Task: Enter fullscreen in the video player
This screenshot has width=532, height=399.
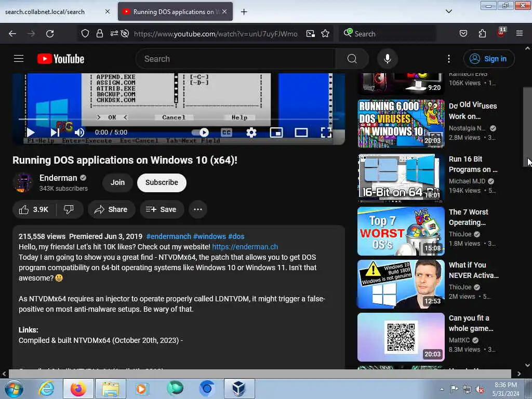Action: (326, 132)
